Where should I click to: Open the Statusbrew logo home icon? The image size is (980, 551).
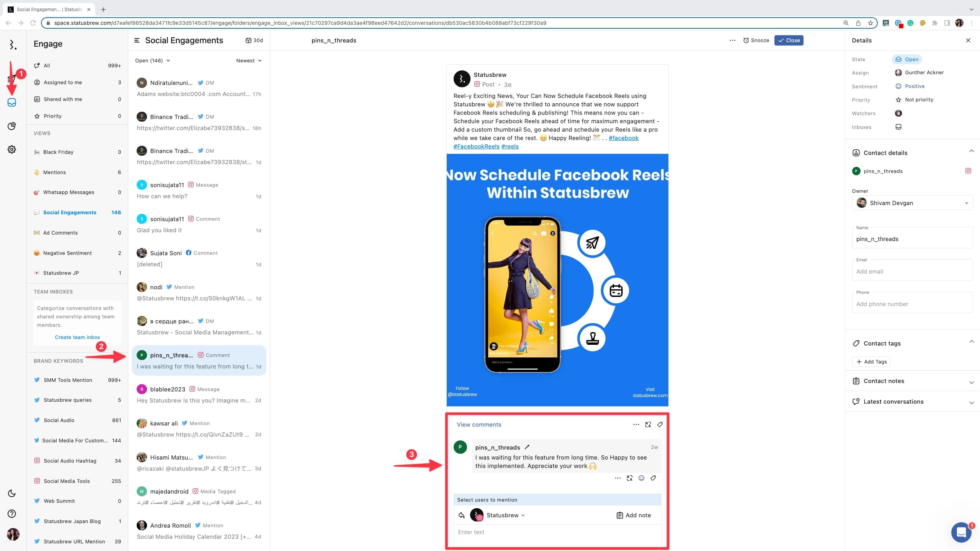click(x=13, y=44)
